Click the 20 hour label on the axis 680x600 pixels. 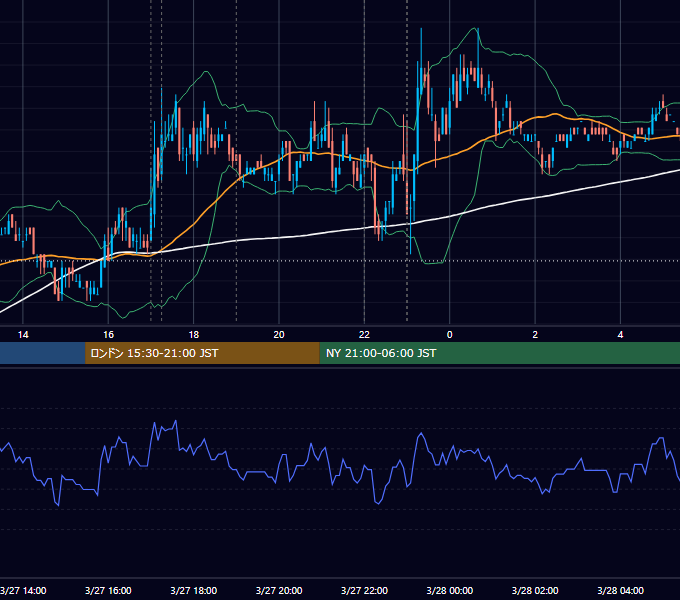tap(279, 335)
